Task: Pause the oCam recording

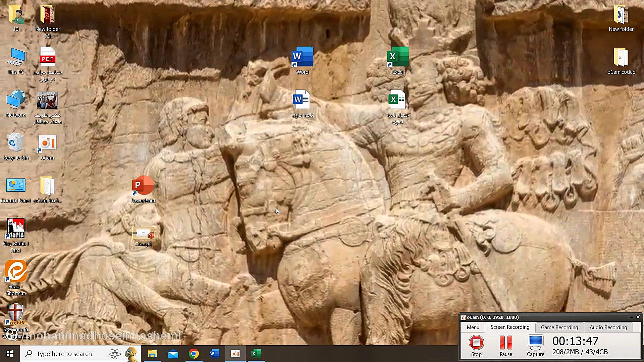Action: tap(506, 346)
